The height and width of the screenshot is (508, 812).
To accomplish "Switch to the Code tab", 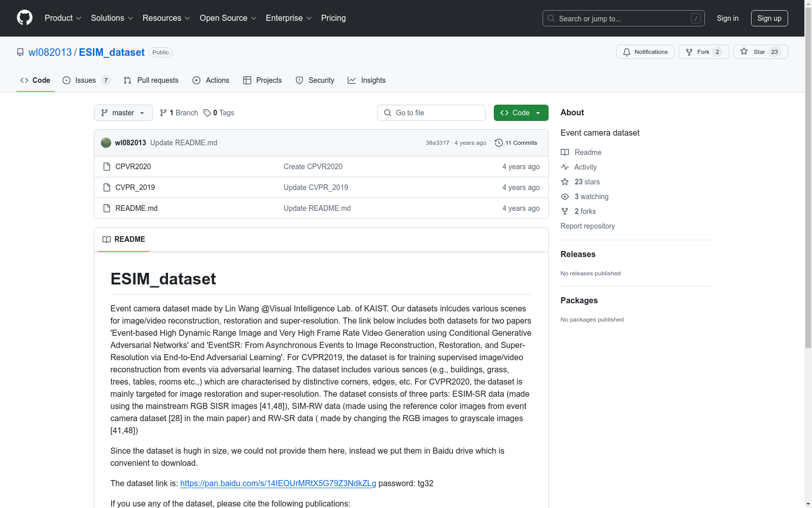I will [36, 80].
